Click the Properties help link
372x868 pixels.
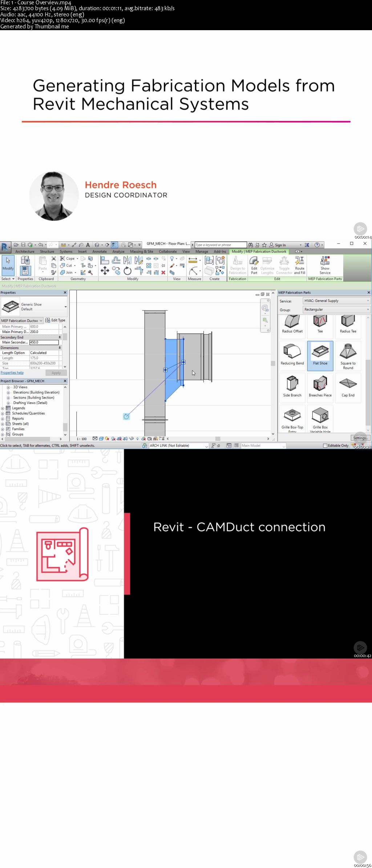pos(12,373)
